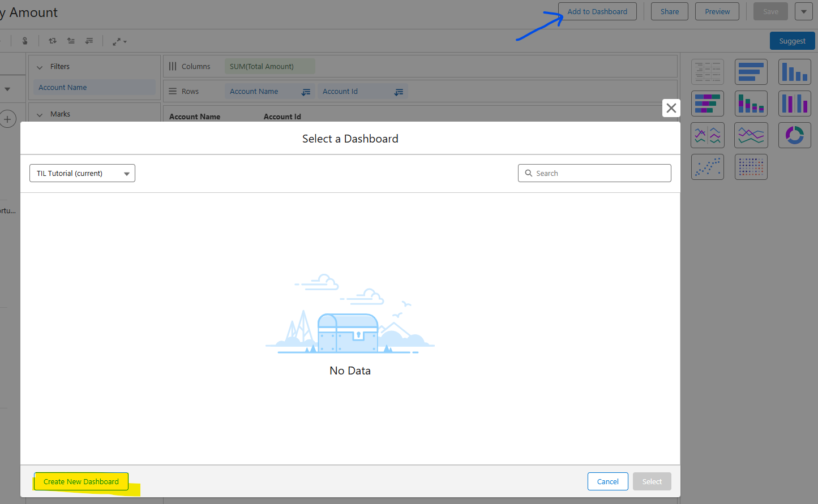The image size is (818, 504).
Task: Select the stacked vertical bar chart icon
Action: click(x=751, y=104)
